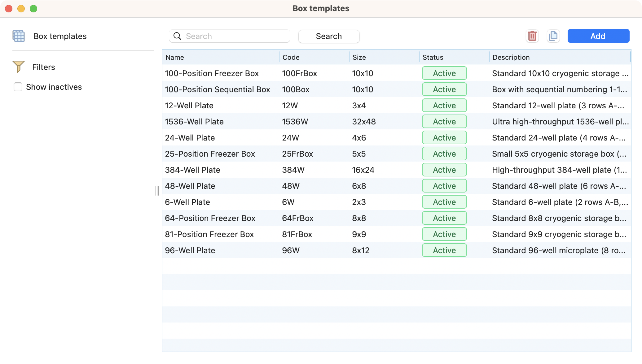
Task: Sort by the Size column header
Action: coord(359,57)
